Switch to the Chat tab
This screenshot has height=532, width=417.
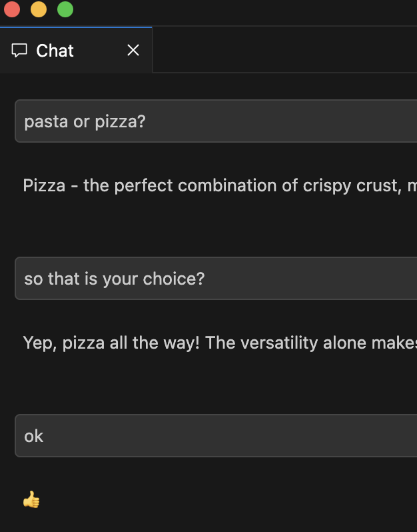[55, 51]
